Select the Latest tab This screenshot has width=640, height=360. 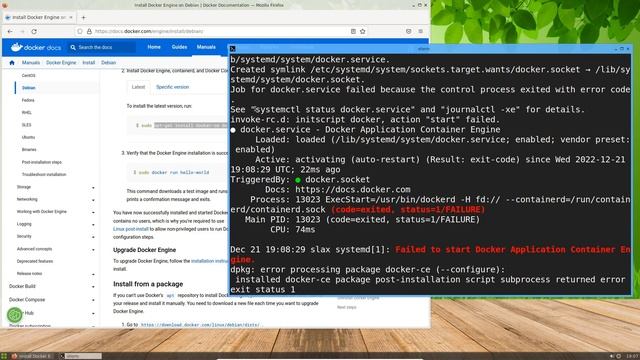pyautogui.click(x=138, y=87)
